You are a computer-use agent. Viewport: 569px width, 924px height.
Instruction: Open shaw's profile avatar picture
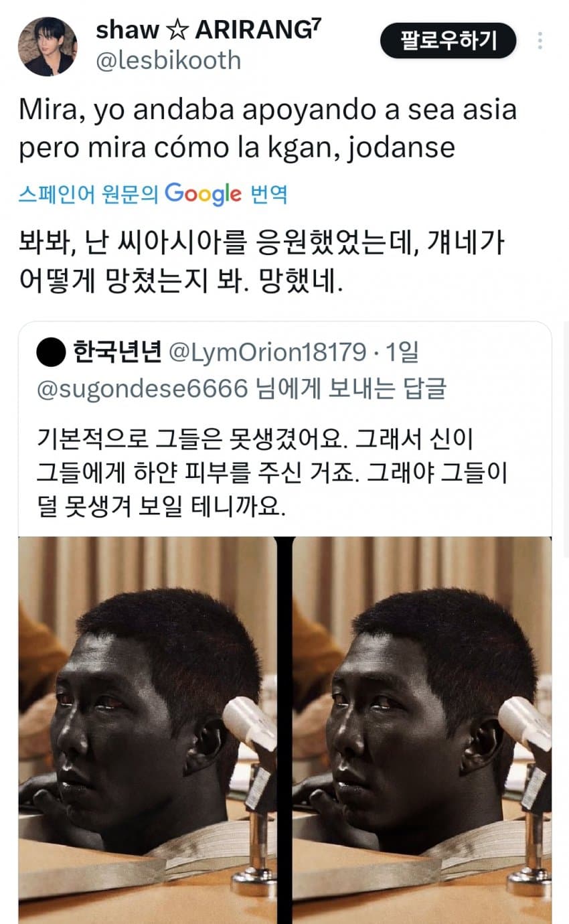tap(48, 46)
